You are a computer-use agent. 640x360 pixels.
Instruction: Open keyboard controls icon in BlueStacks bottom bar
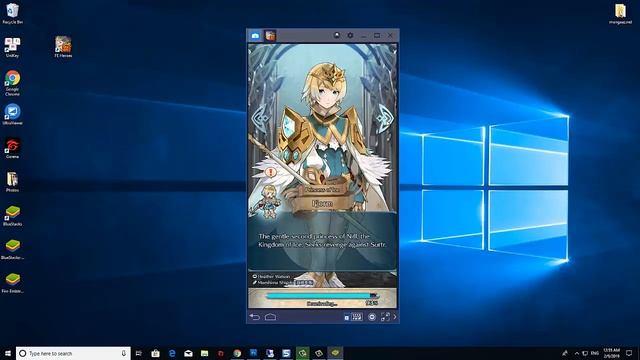pyautogui.click(x=356, y=317)
